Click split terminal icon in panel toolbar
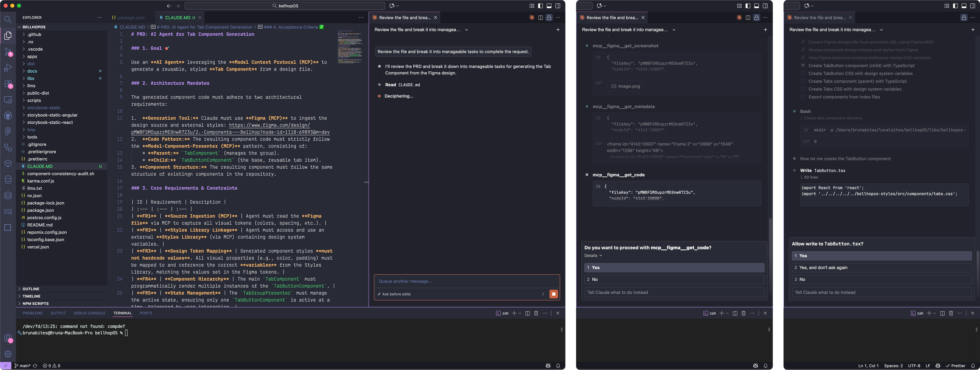 click(x=527, y=313)
